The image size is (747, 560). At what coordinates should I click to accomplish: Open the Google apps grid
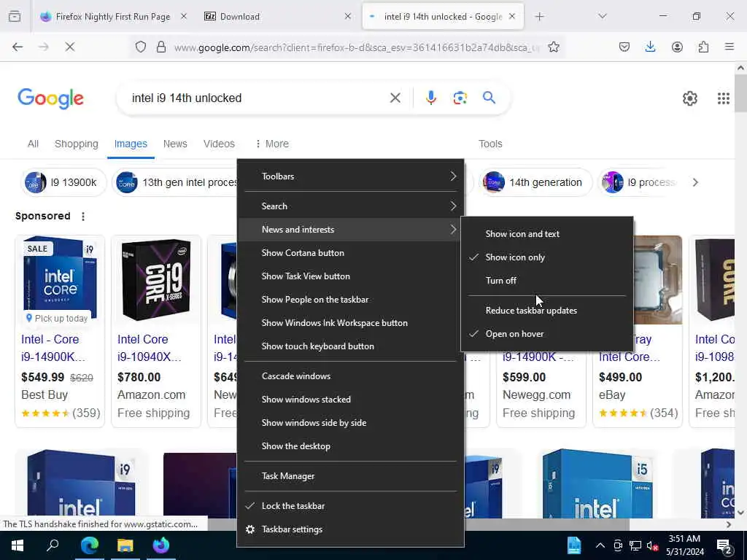pyautogui.click(x=723, y=98)
